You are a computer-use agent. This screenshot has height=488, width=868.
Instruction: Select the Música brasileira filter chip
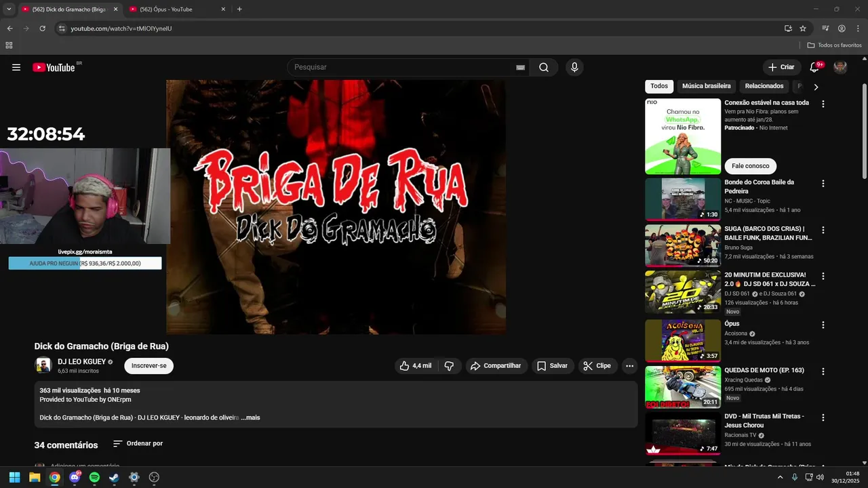point(707,86)
